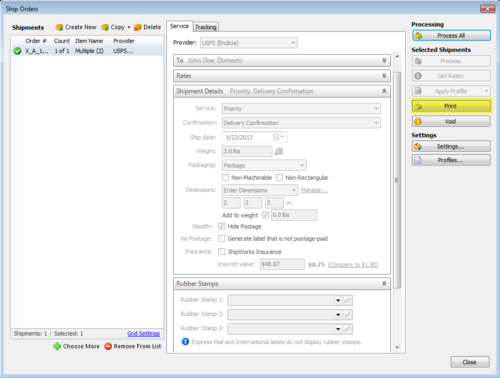Enable ShipWorks Insurance checkbox
This screenshot has height=378, width=500.
click(x=222, y=251)
